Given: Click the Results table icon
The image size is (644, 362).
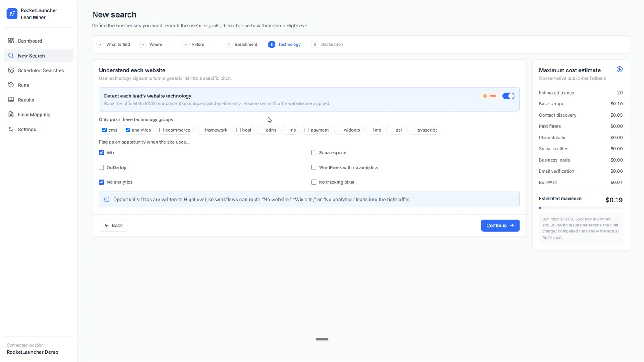Looking at the screenshot, I should [11, 100].
